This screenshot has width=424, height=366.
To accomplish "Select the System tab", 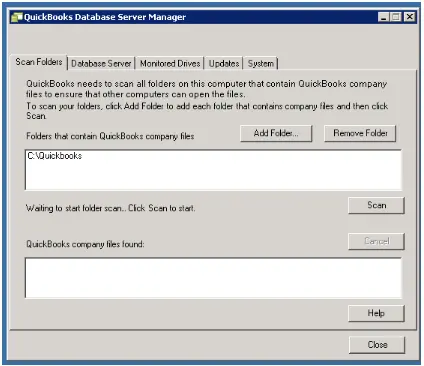I will (261, 63).
